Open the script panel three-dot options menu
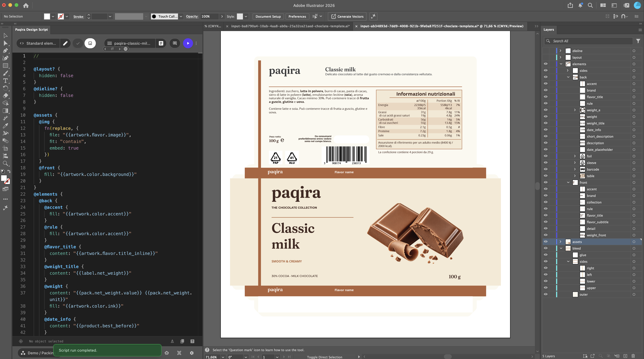 [196, 43]
